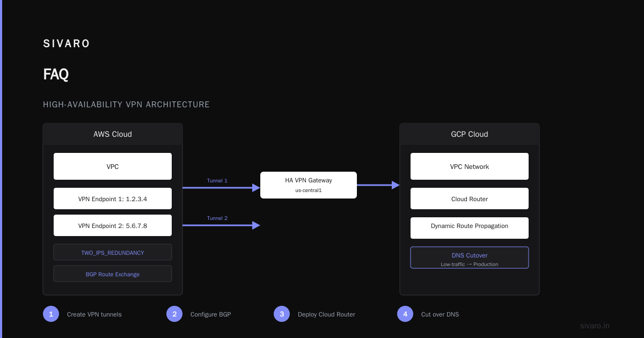Select VPN Endpoint 1: 1.2.3.4 box

[113, 199]
